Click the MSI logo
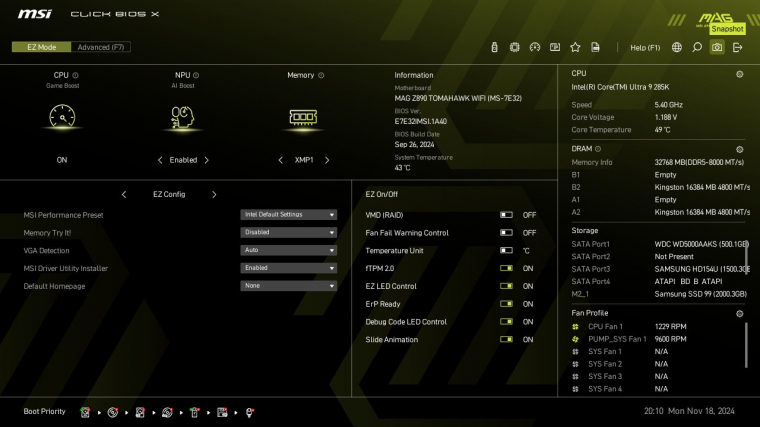The image size is (760, 427). point(35,14)
